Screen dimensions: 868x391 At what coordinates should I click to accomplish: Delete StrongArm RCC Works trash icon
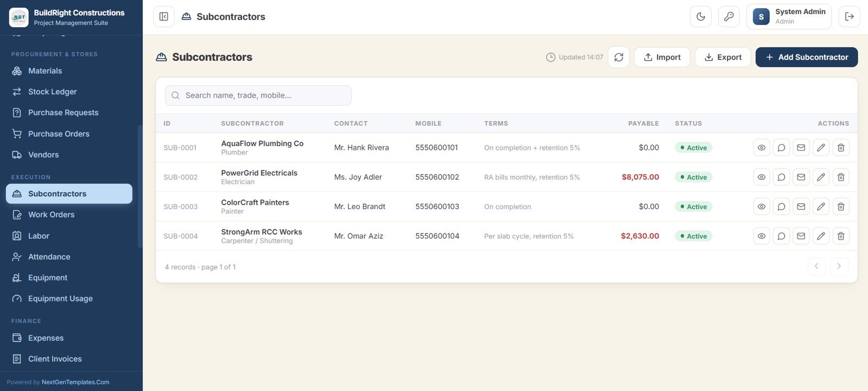(841, 236)
